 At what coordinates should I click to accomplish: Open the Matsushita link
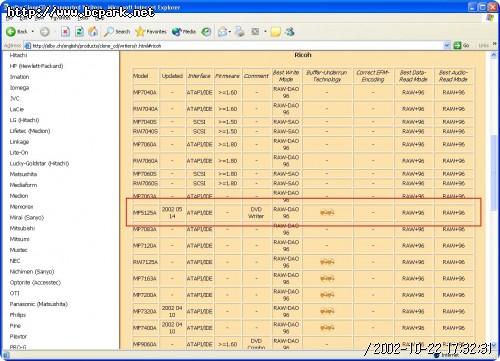(x=23, y=174)
